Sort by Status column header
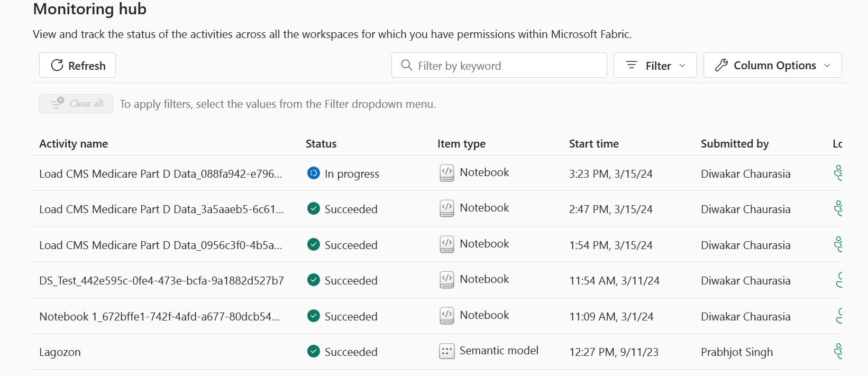 tap(321, 144)
